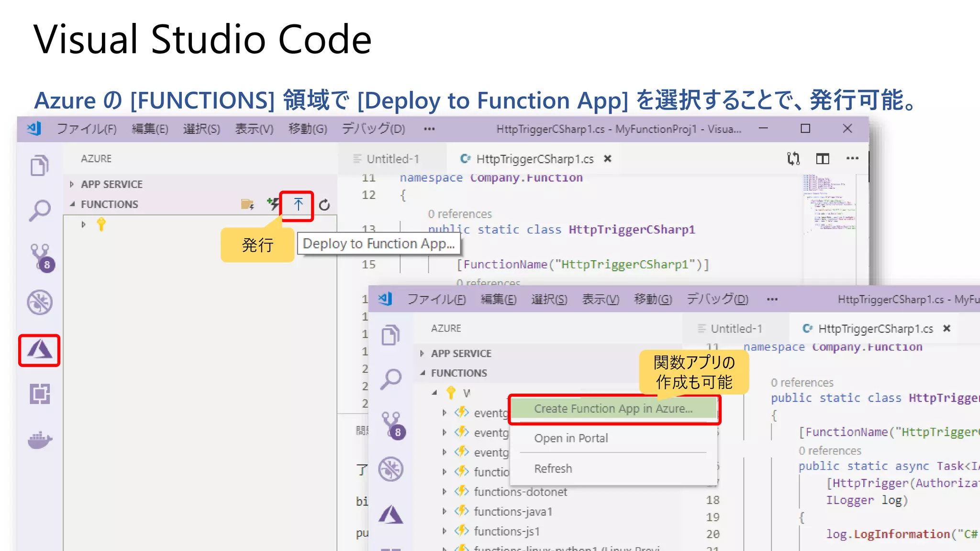Image resolution: width=980 pixels, height=551 pixels.
Task: Open More Actions ellipsis in back window editor toolbar
Action: point(852,158)
